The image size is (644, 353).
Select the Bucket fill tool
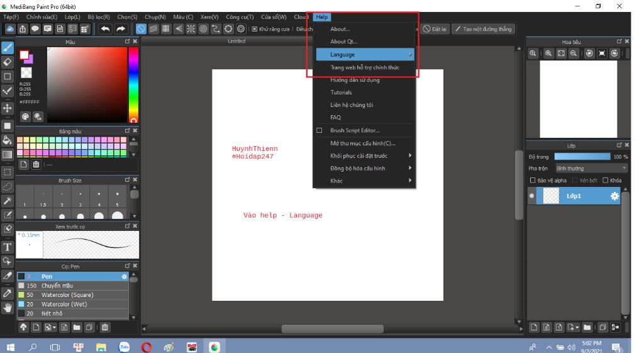coord(8,140)
